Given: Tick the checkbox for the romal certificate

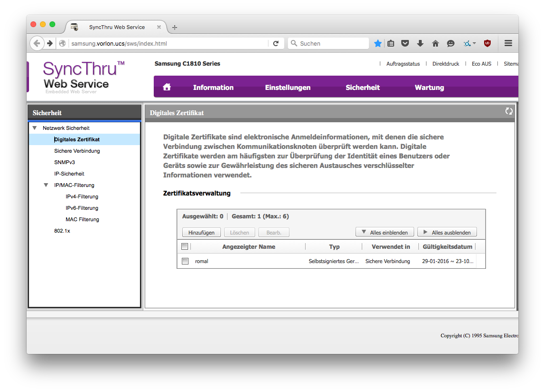Looking at the screenshot, I should [x=185, y=261].
